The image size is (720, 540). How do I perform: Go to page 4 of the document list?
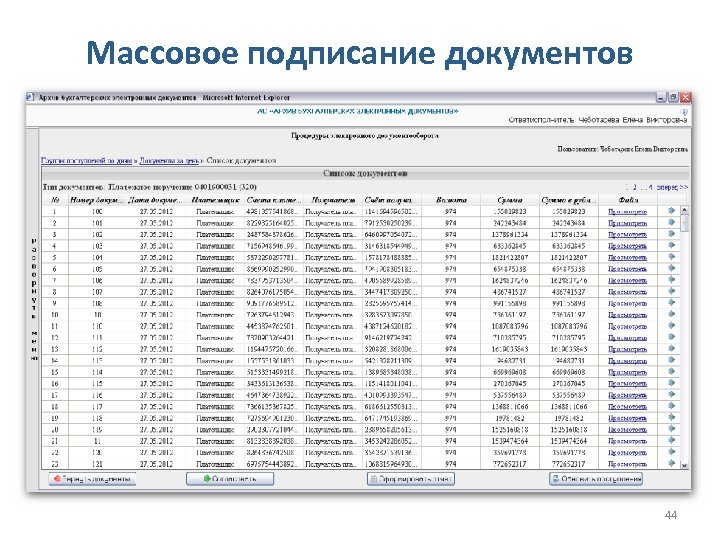650,187
